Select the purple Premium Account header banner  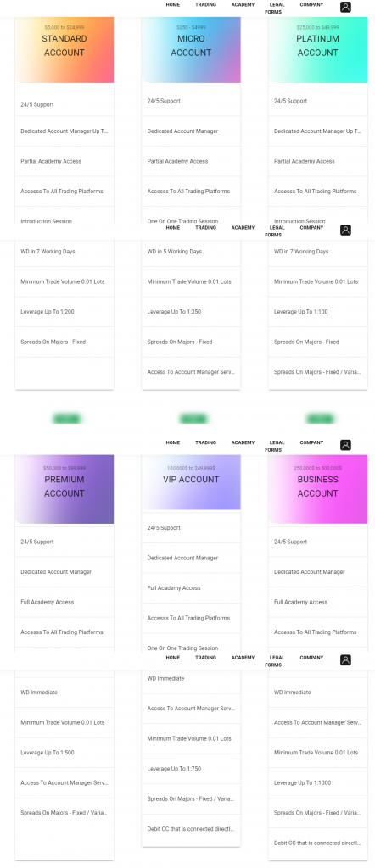pos(64,489)
